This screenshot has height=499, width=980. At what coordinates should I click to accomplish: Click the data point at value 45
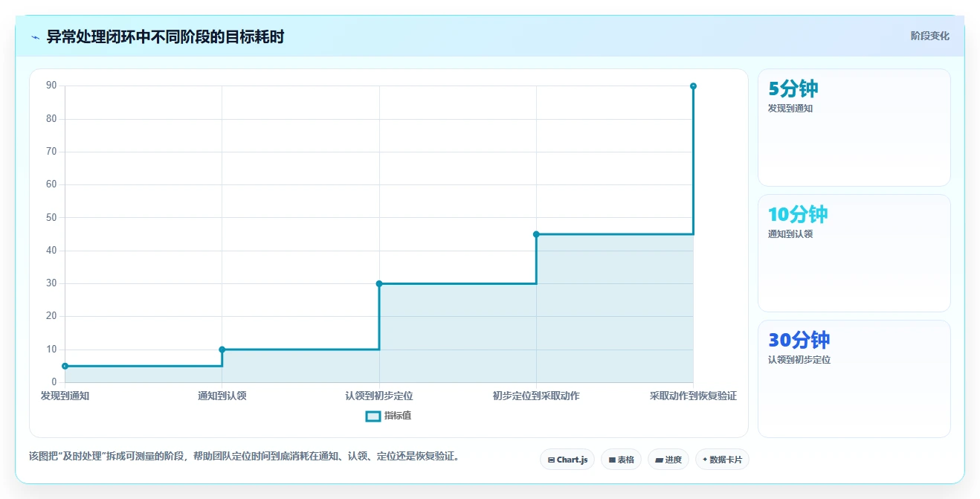click(536, 234)
